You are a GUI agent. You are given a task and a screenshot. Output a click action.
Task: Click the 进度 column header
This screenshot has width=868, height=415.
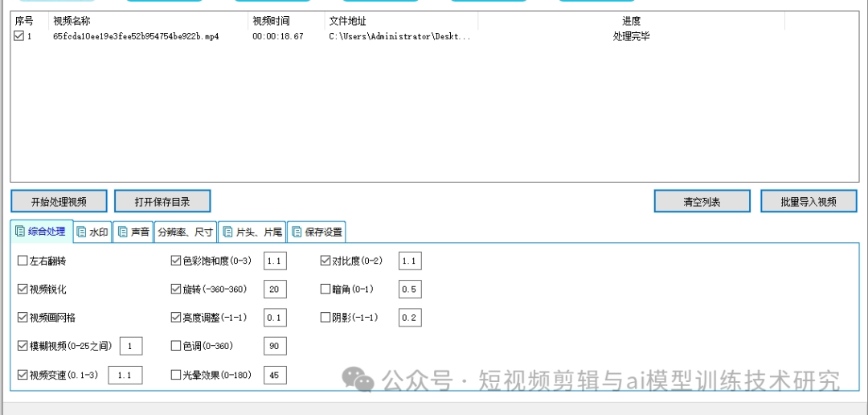pos(632,22)
